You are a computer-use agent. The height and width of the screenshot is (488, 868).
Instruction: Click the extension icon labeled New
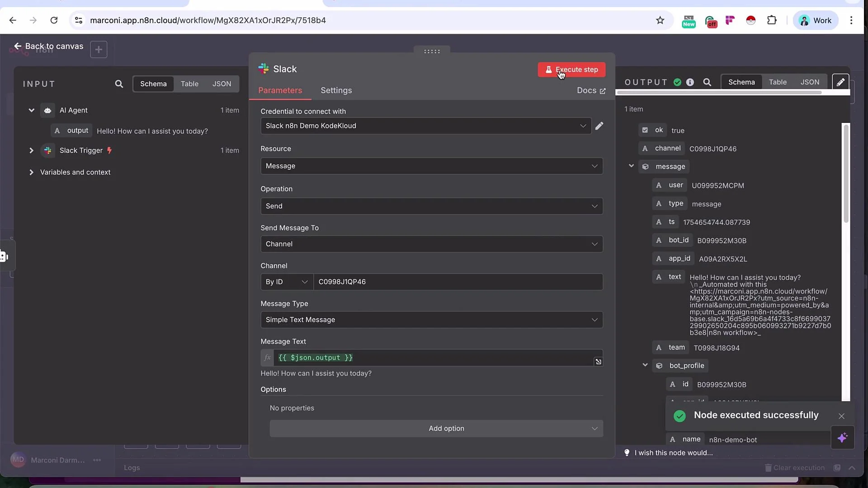coord(689,21)
